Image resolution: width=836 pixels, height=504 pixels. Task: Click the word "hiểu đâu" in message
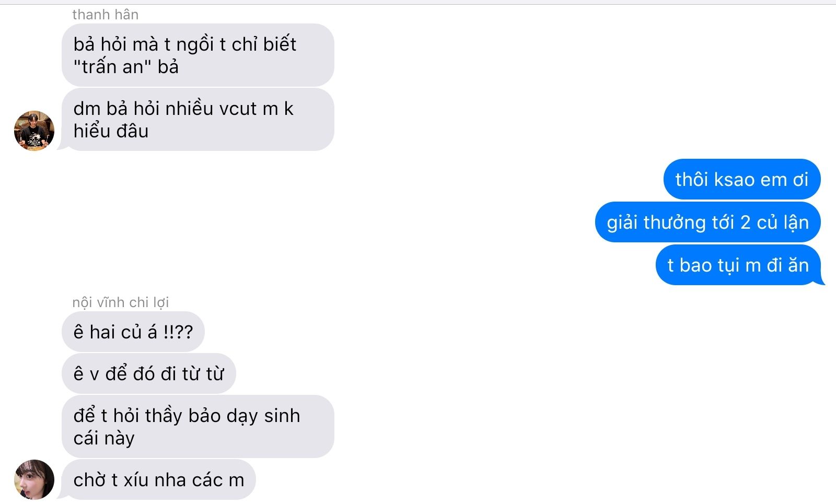pos(111,131)
